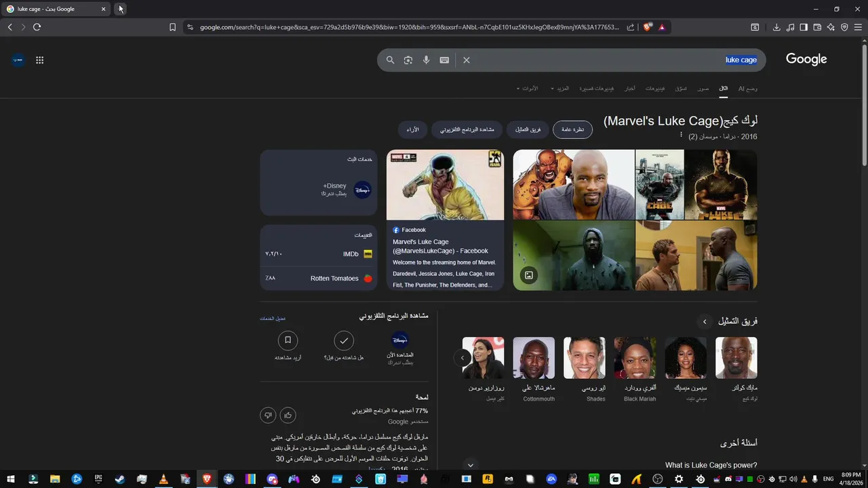Open a new browser tab
The image size is (868, 488).
coord(120,9)
